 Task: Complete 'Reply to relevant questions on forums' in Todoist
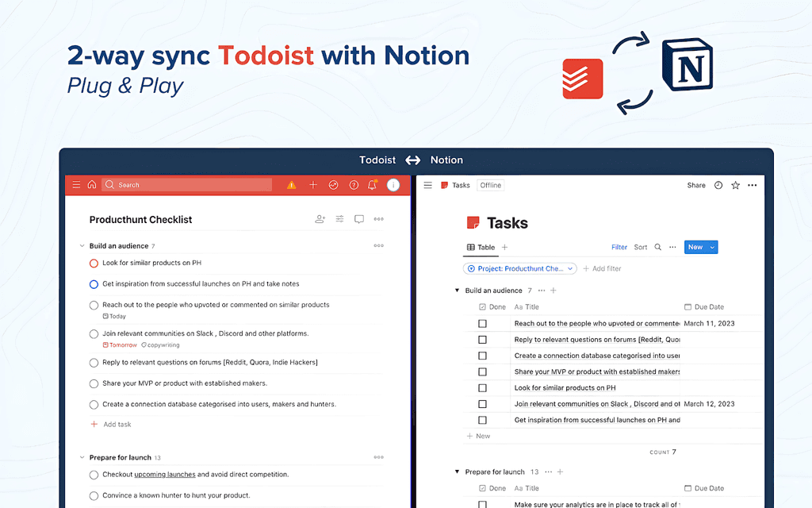[94, 364]
